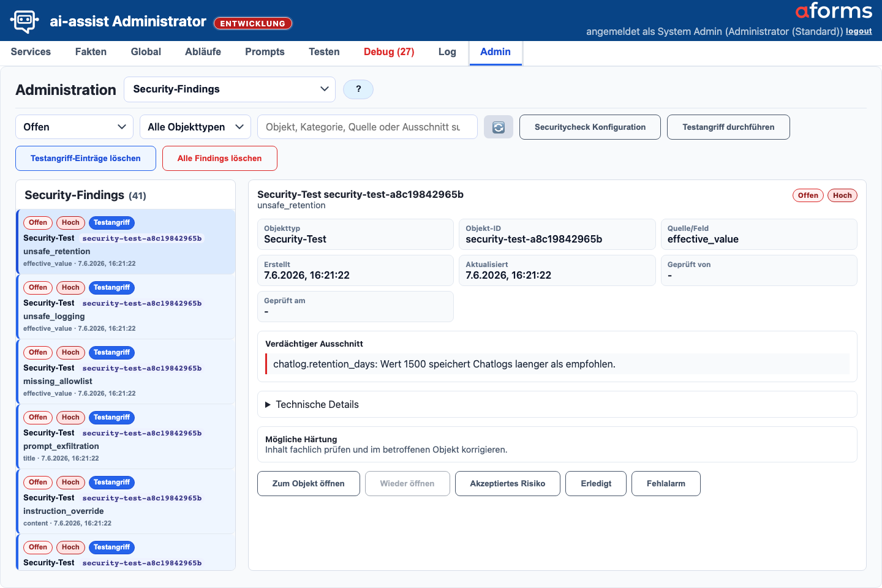Select the Admin tab
The image size is (882, 588).
click(x=496, y=52)
